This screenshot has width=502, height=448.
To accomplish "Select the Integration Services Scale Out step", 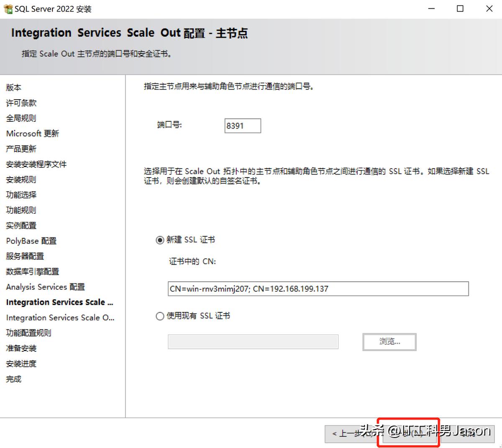I will (59, 302).
